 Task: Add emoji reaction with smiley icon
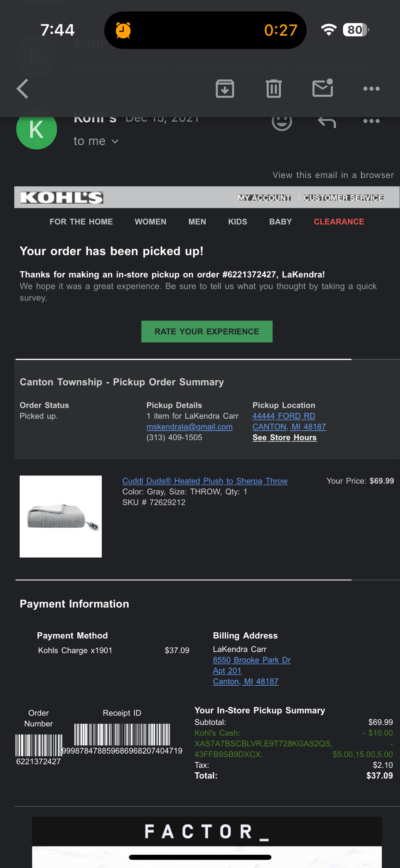click(x=282, y=122)
